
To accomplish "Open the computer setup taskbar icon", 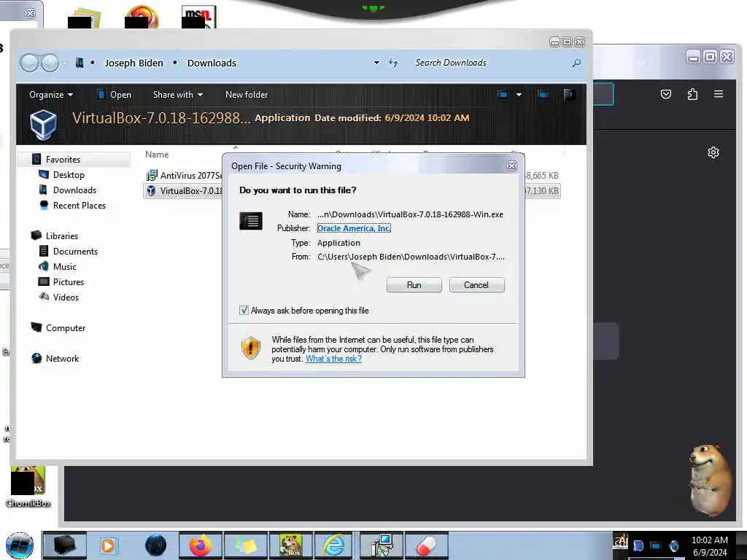I will (x=381, y=545).
